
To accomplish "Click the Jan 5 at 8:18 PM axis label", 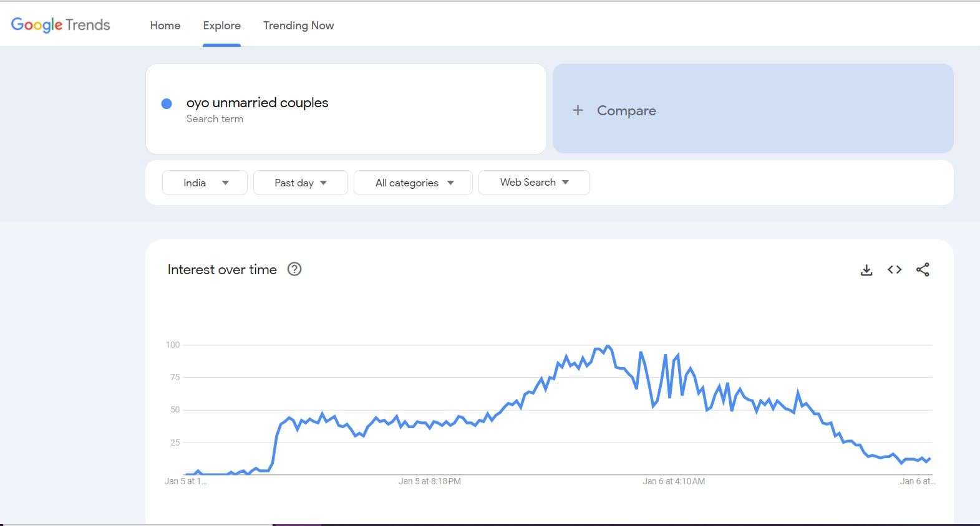I will (x=430, y=481).
